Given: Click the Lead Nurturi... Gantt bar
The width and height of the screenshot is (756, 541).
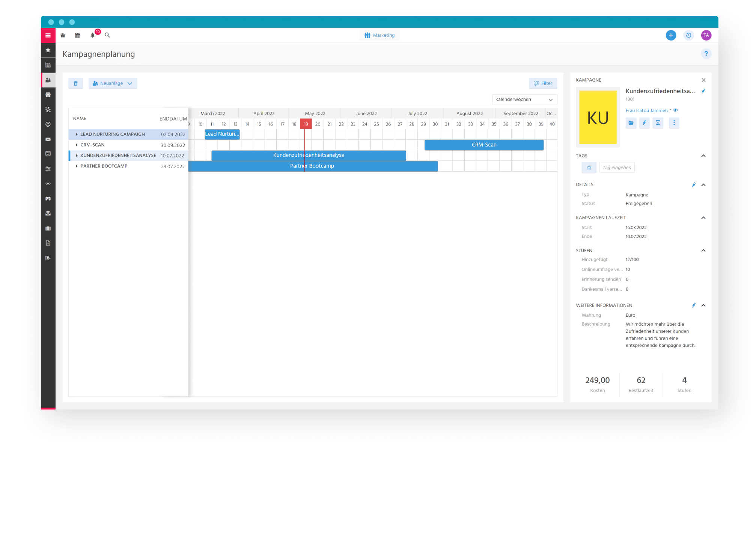Looking at the screenshot, I should click(x=222, y=134).
